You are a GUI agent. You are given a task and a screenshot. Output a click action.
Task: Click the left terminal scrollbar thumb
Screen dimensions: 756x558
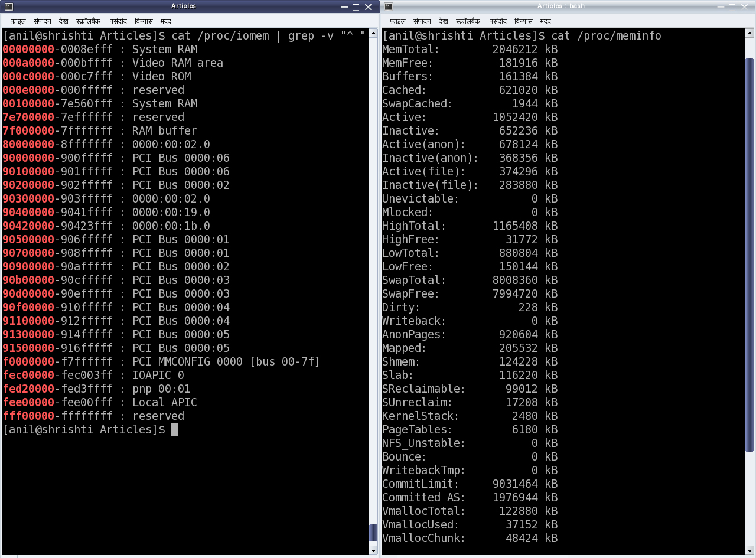click(x=373, y=533)
